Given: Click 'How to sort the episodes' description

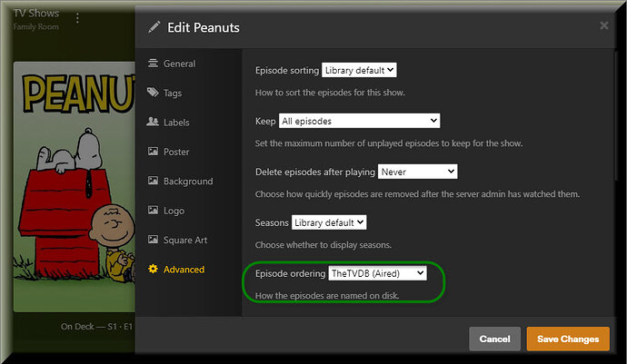Looking at the screenshot, I should tap(330, 93).
